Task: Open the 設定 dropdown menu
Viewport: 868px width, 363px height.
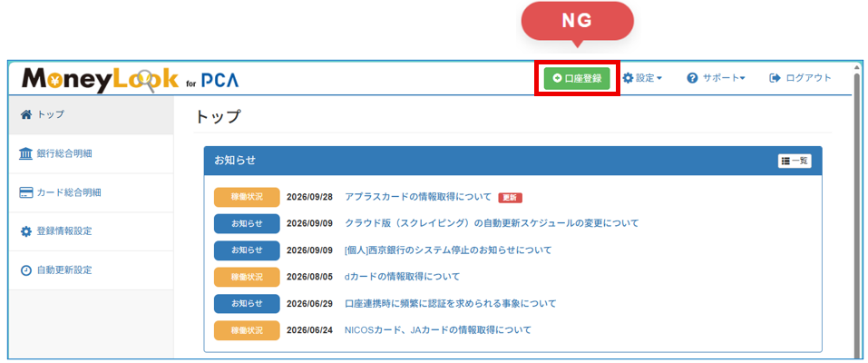Action: (642, 78)
